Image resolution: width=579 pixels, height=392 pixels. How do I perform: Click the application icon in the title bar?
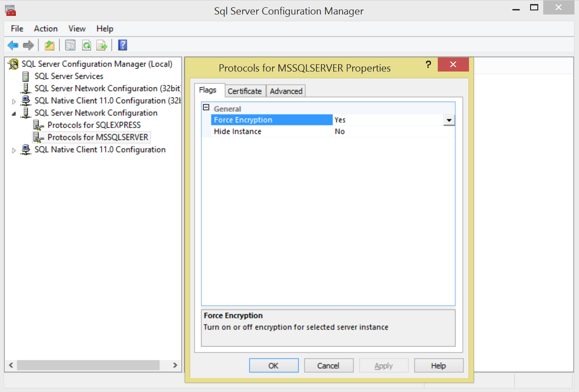coord(10,10)
